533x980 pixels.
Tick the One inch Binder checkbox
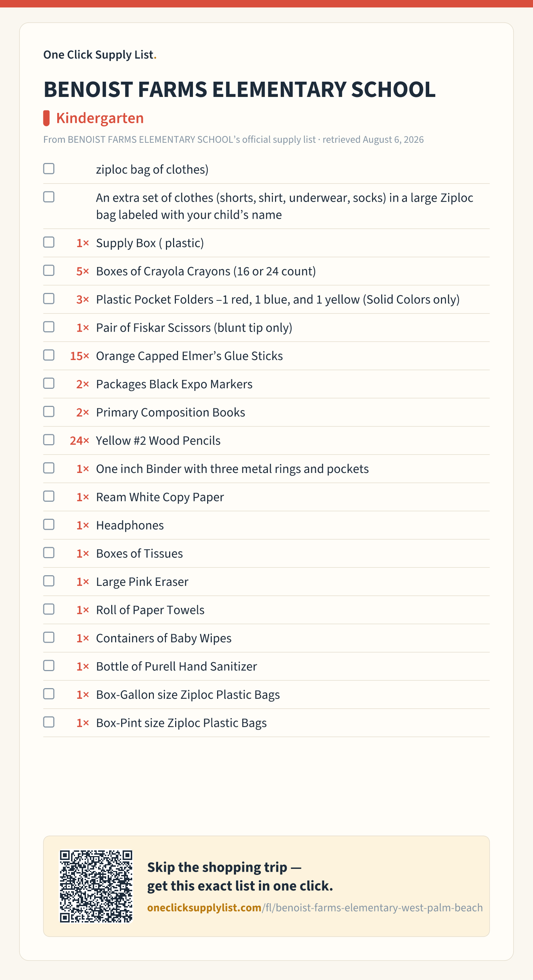point(49,468)
